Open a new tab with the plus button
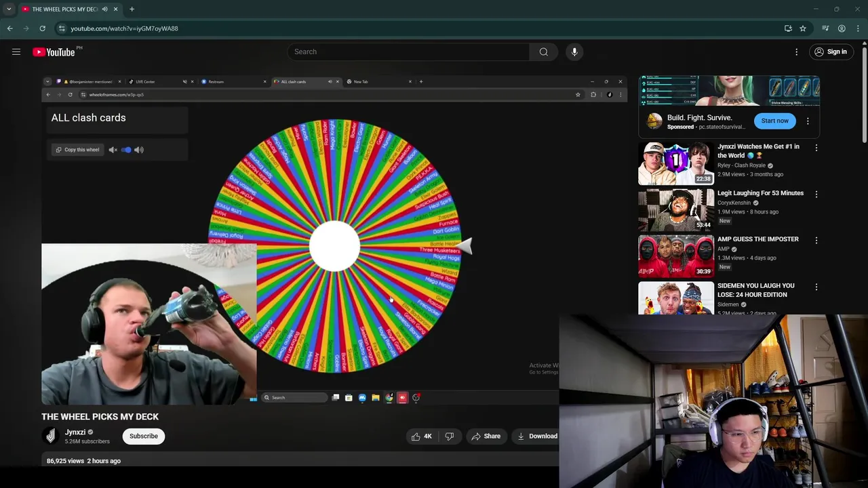Viewport: 868px width, 488px height. [132, 9]
